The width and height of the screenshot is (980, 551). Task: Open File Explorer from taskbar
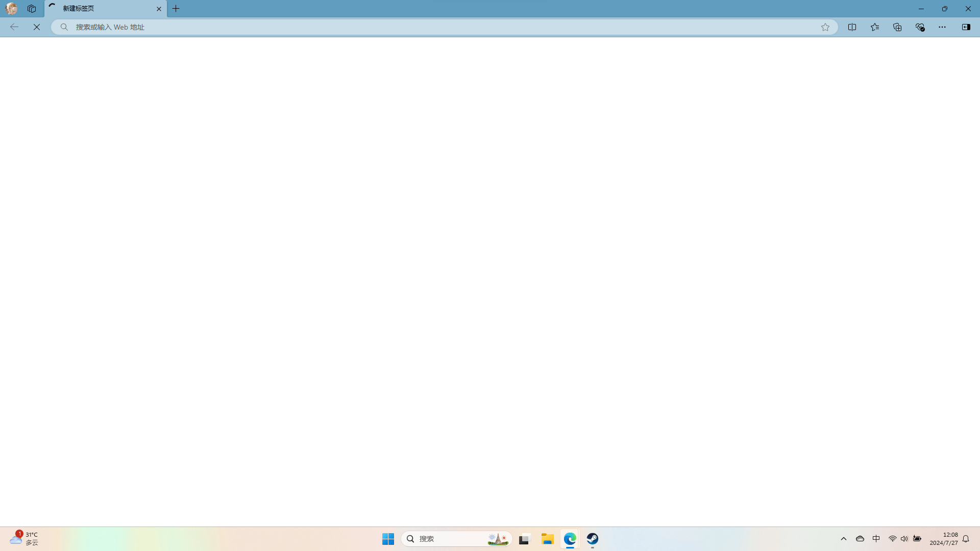(548, 539)
